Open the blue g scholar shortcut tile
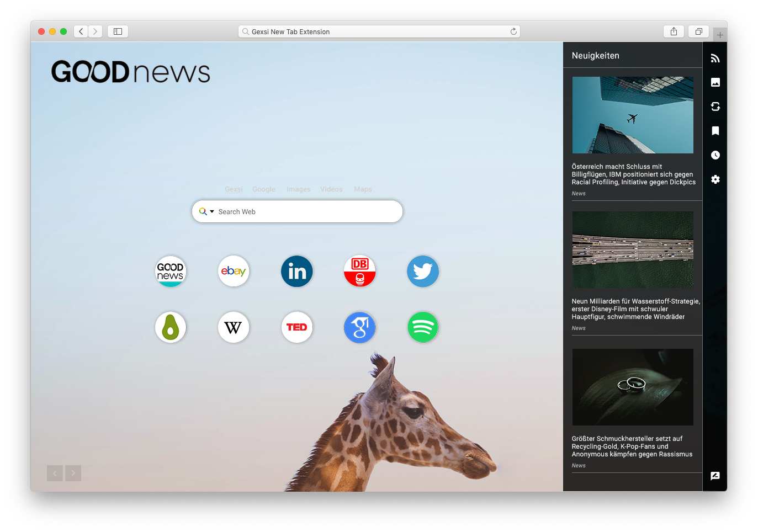This screenshot has height=532, width=758. [x=359, y=327]
